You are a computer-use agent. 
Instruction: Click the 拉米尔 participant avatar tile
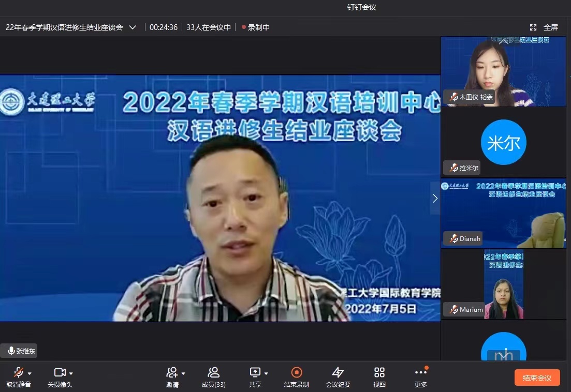(x=503, y=142)
